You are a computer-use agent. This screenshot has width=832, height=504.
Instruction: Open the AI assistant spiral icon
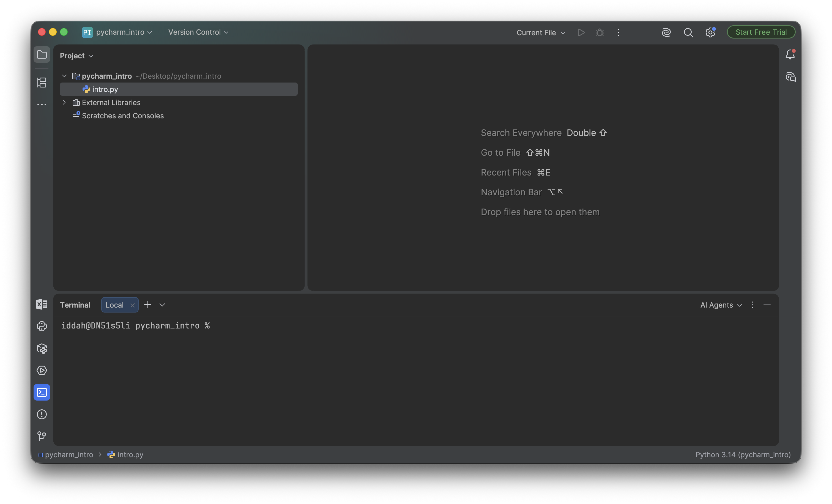pos(666,32)
